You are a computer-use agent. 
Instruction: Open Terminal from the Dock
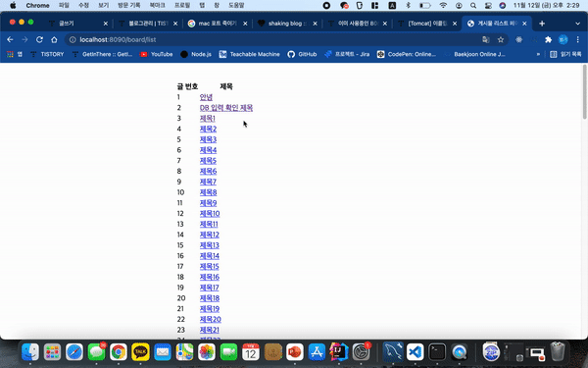coord(437,352)
